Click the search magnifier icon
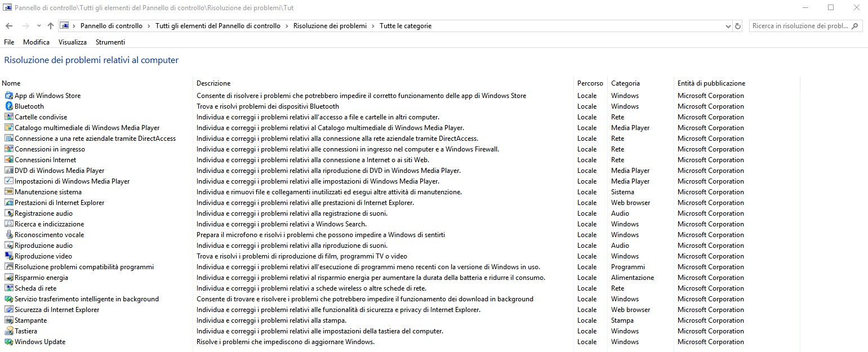This screenshot has height=352, width=868. pos(855,26)
